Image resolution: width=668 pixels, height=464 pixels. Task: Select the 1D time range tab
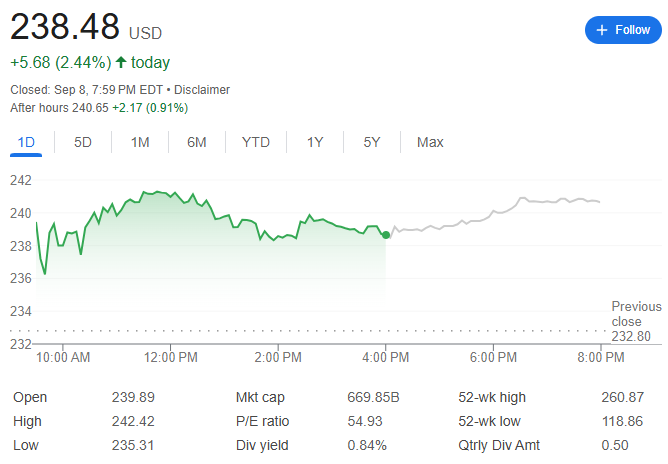tap(27, 142)
